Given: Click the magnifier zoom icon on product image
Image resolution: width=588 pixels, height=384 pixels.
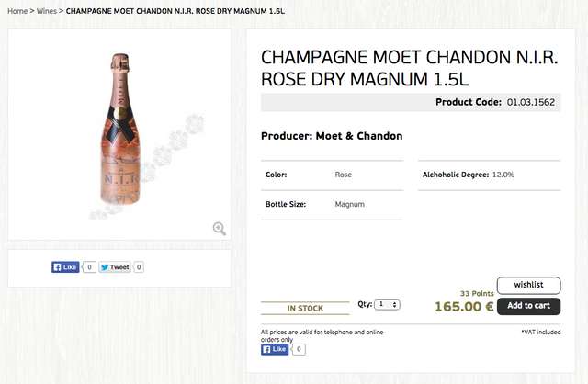Looking at the screenshot, I should [x=219, y=229].
